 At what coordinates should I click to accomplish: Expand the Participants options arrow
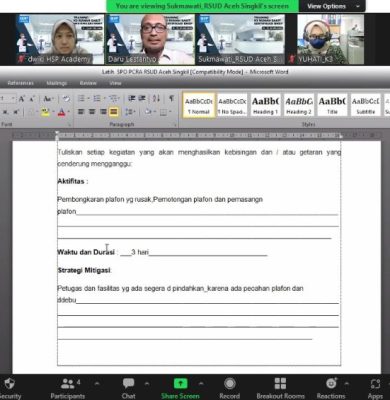point(97,384)
